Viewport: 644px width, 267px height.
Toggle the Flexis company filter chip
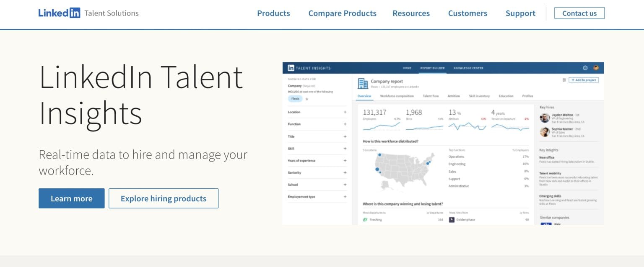295,99
